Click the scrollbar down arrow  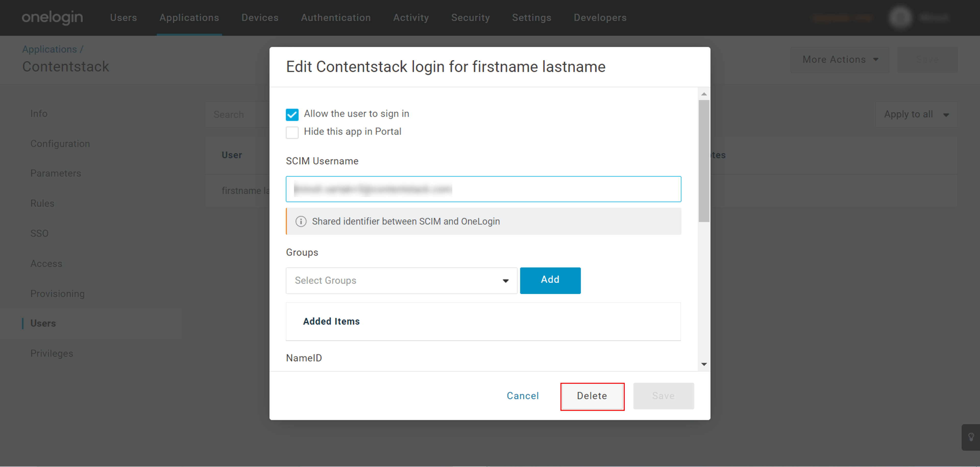[704, 364]
